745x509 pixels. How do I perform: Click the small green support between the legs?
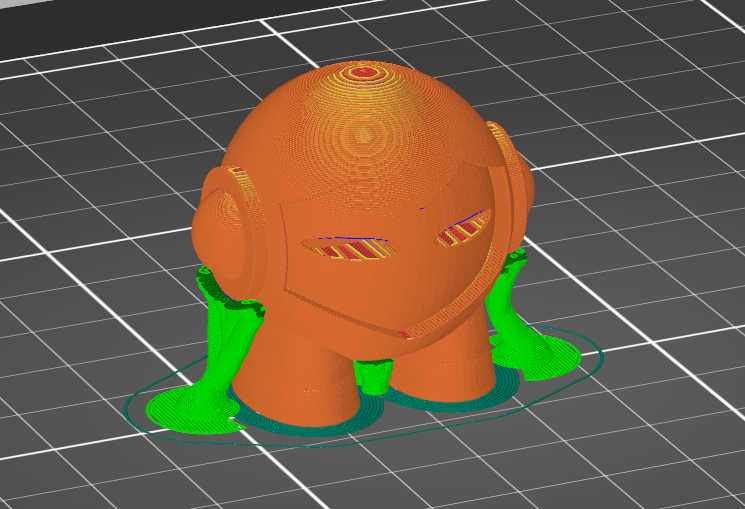click(374, 375)
